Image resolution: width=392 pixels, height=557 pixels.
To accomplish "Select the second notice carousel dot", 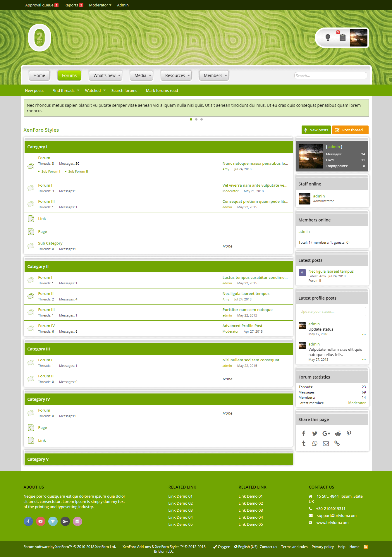I will [196, 119].
